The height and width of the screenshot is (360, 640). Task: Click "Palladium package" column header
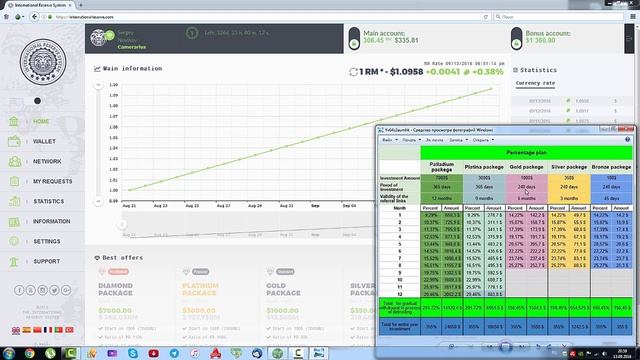[x=442, y=167]
